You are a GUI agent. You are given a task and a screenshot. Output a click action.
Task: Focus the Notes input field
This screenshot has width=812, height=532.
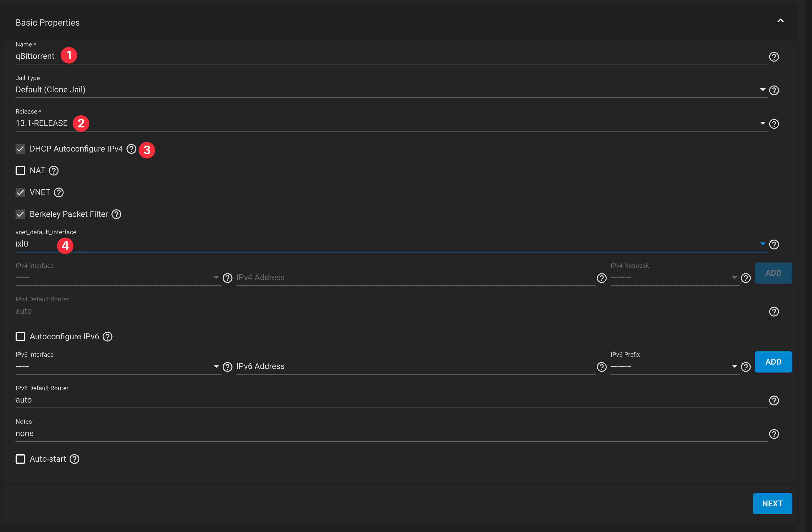(392, 433)
